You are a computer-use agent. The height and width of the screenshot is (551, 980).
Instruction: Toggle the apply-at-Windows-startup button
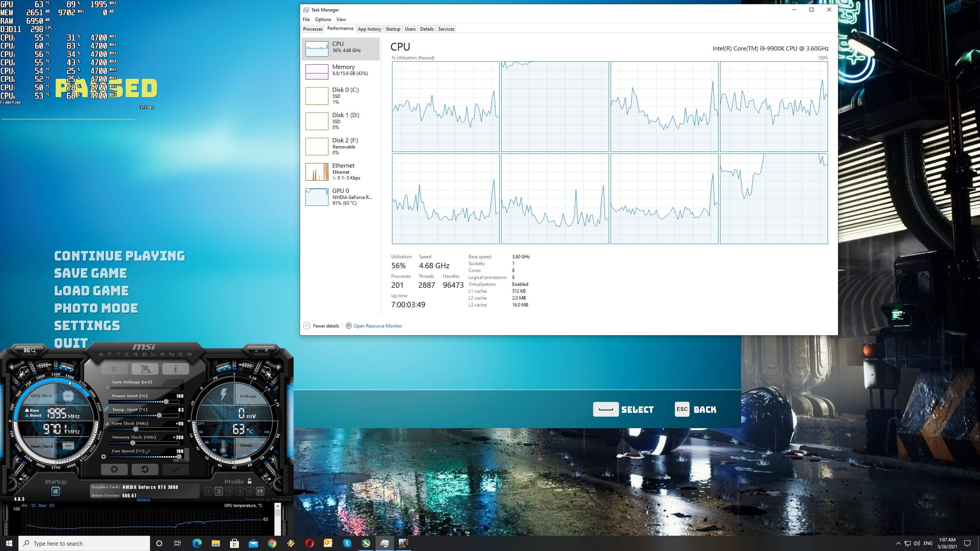tap(56, 491)
